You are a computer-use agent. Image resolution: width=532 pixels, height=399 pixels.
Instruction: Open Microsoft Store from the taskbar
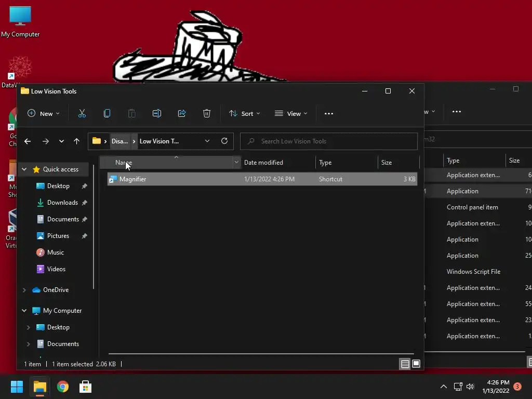[x=86, y=387]
